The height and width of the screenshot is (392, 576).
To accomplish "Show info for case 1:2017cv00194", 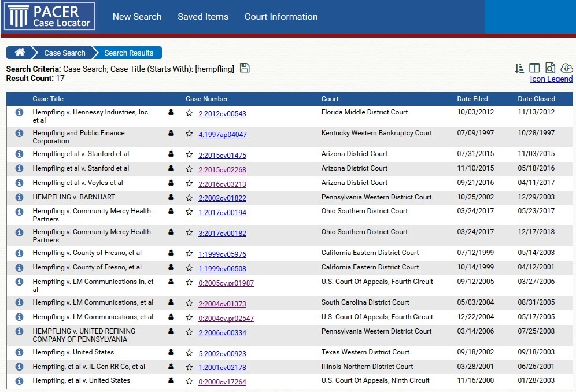I will click(x=20, y=212).
